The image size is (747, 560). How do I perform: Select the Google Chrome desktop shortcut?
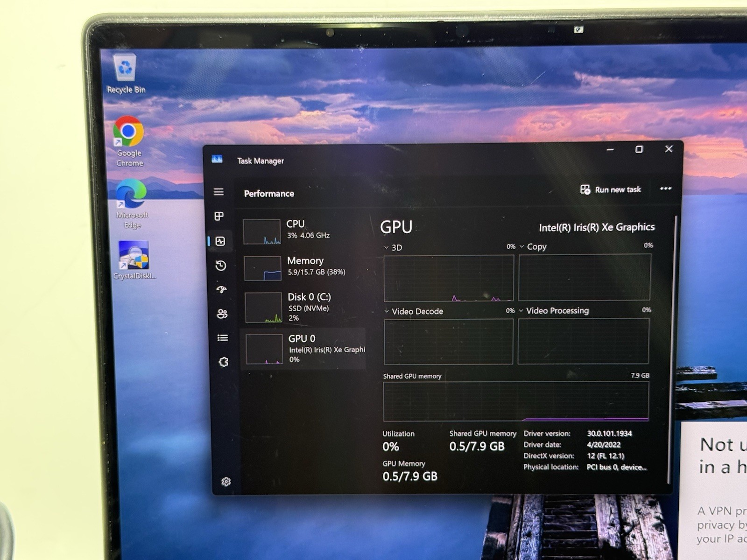tap(129, 142)
